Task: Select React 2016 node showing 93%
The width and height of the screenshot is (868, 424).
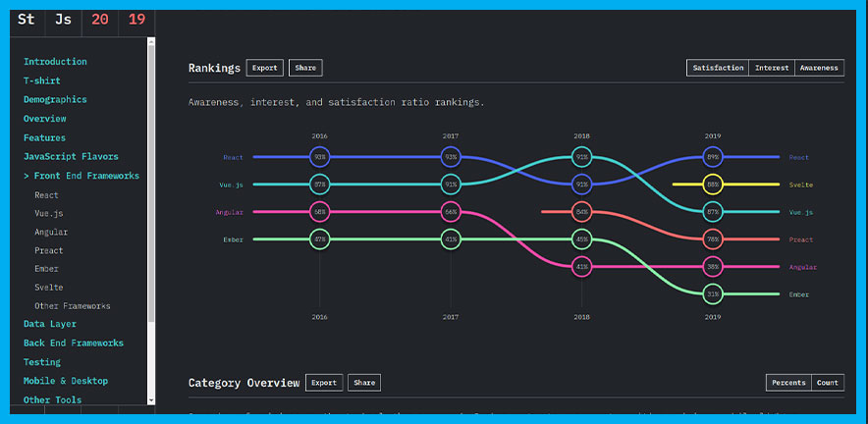Action: (x=319, y=157)
